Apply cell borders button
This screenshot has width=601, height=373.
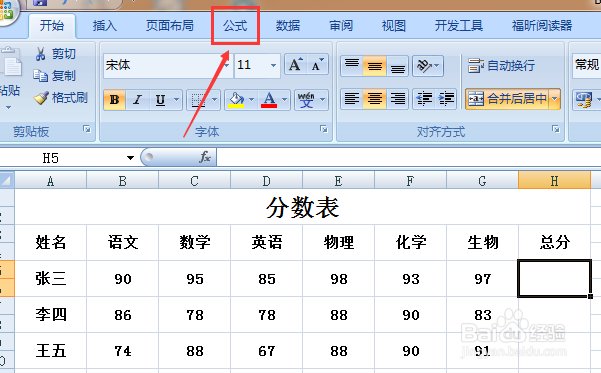point(198,100)
